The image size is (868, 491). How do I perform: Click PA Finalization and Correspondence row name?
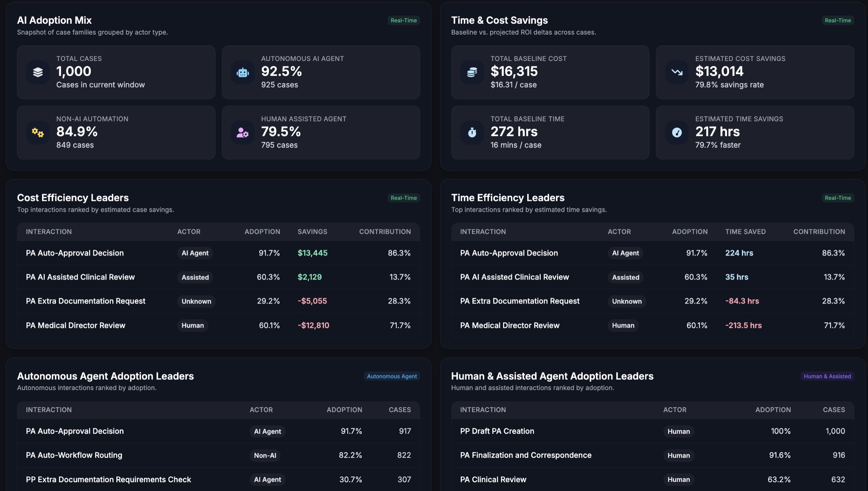click(x=526, y=455)
